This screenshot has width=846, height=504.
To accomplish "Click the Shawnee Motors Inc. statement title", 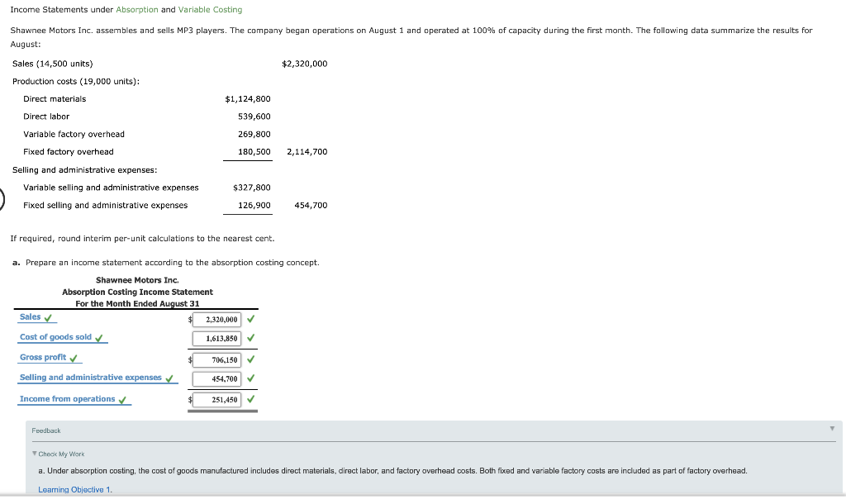I will (137, 280).
